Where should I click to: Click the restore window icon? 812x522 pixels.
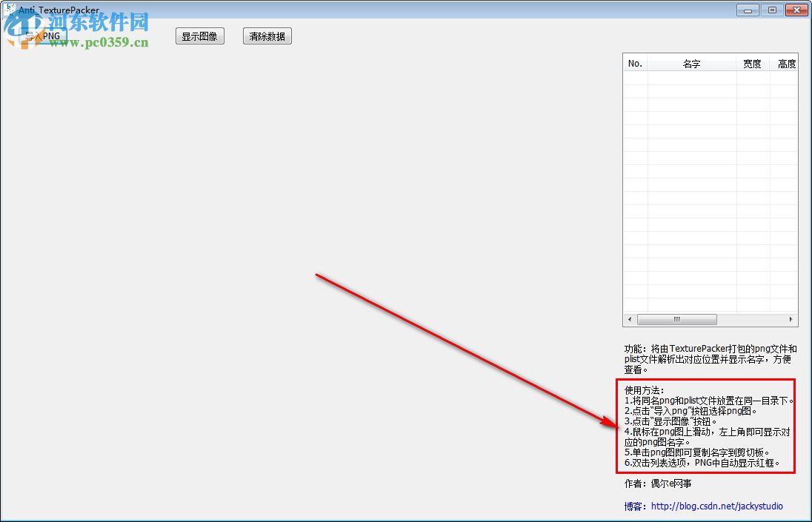771,10
